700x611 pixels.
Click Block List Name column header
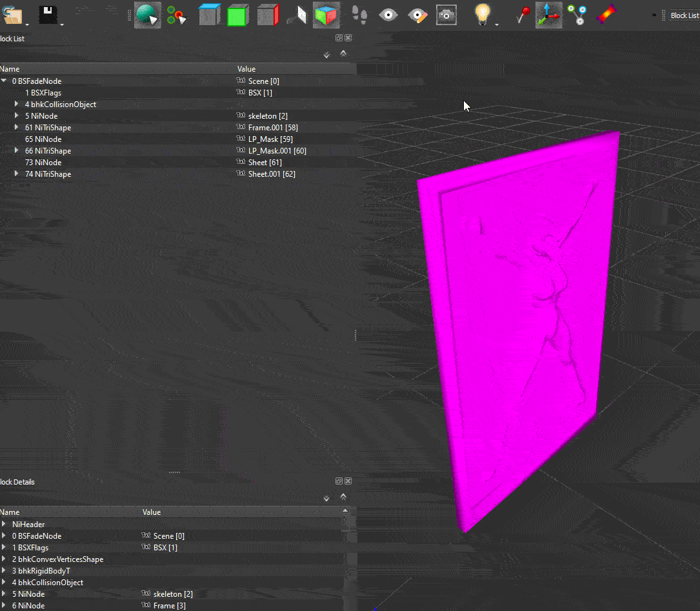pos(118,69)
